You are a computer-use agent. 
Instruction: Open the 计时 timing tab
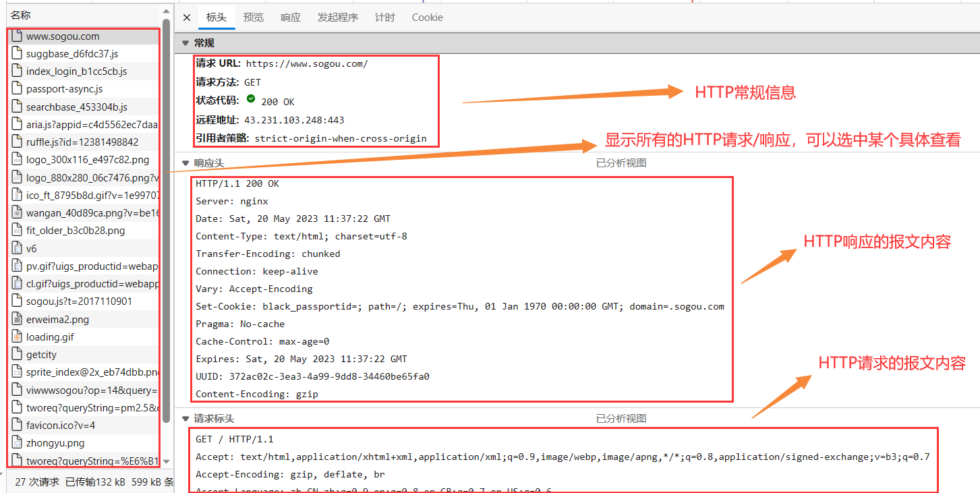point(385,18)
